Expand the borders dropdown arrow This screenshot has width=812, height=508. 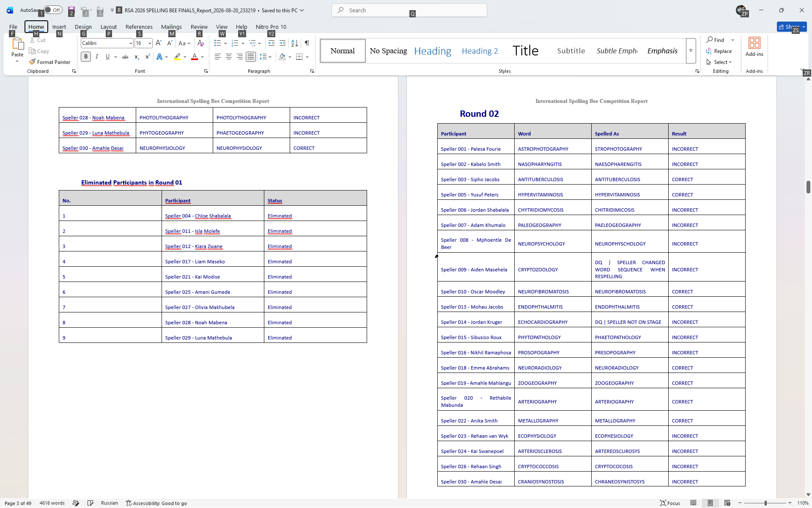[x=307, y=57]
